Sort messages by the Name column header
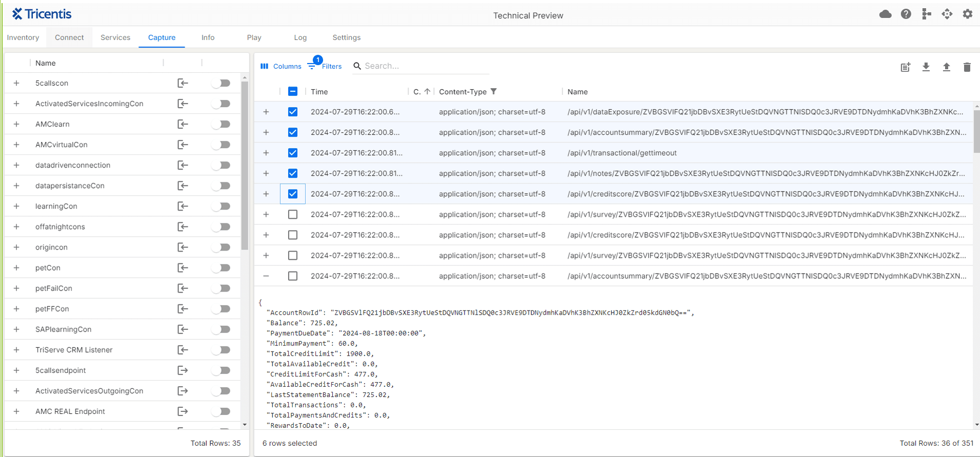Image resolution: width=980 pixels, height=457 pixels. point(577,92)
